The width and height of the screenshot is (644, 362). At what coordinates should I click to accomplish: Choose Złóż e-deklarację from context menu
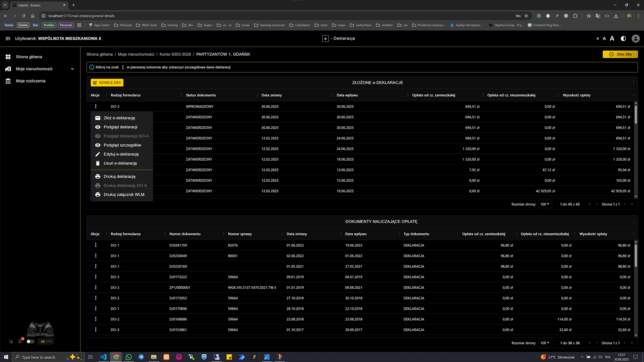tap(121, 118)
